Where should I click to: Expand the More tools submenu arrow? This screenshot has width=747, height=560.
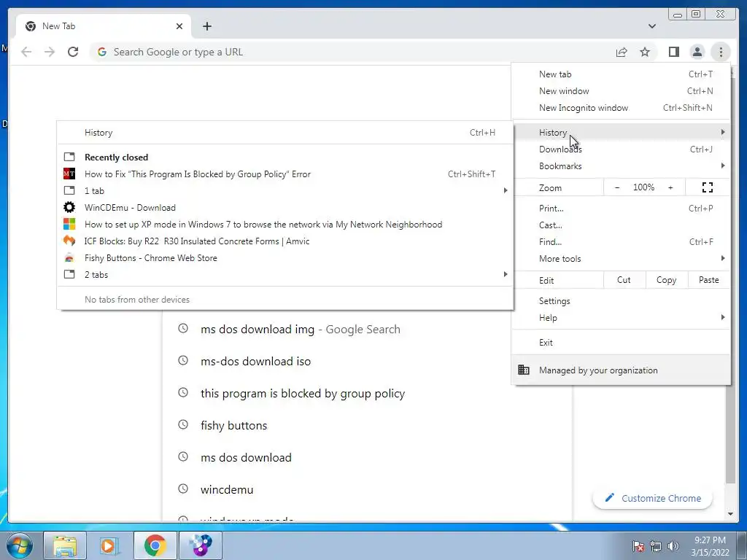pyautogui.click(x=723, y=258)
